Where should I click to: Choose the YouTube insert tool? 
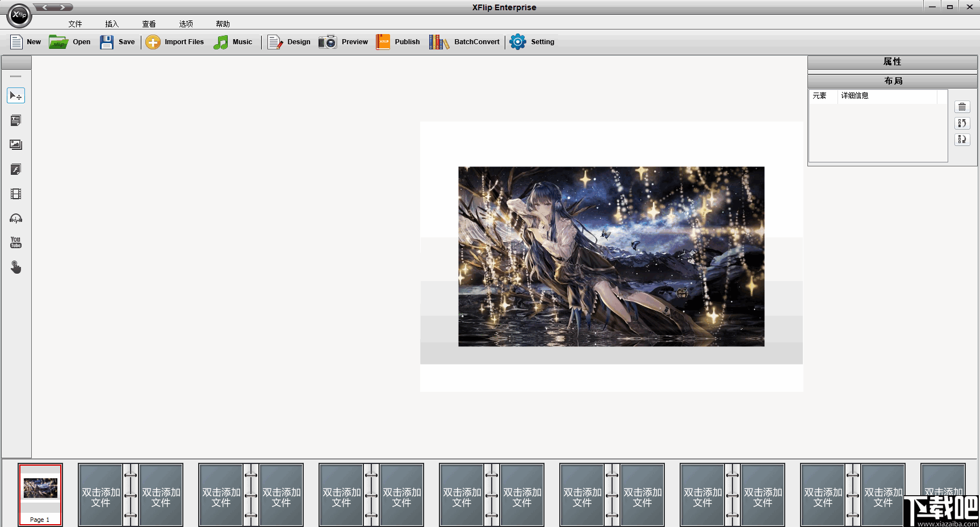point(16,242)
